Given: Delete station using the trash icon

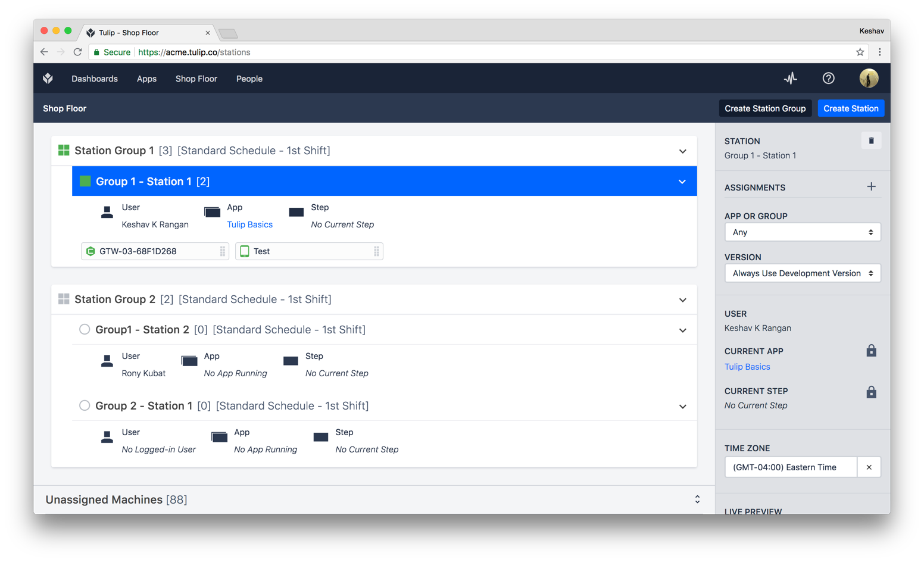Looking at the screenshot, I should coord(871,141).
